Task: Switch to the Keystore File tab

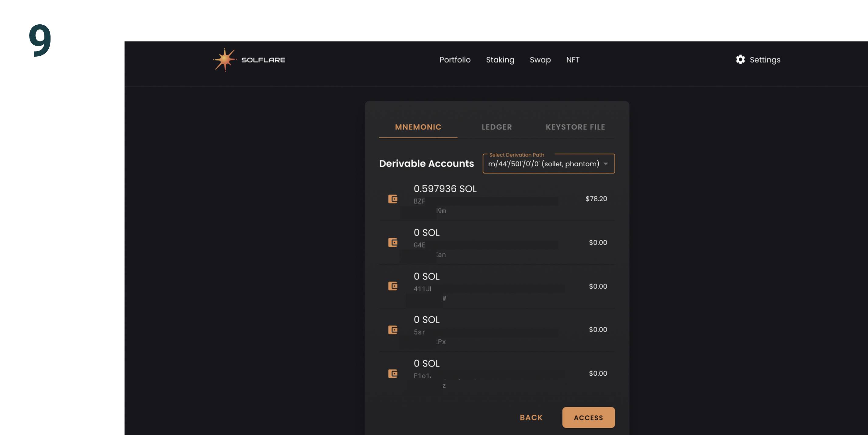Action: pyautogui.click(x=575, y=127)
